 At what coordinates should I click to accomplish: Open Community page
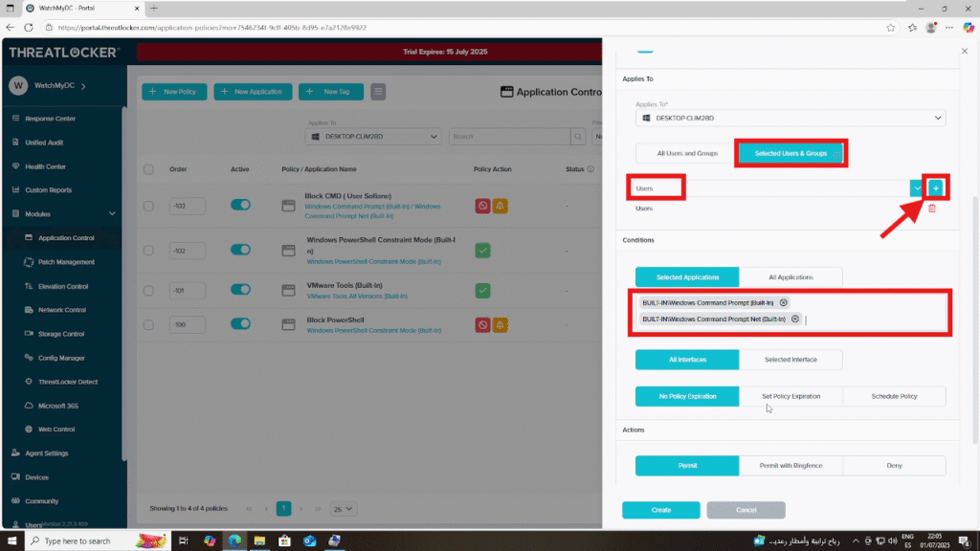pos(41,501)
